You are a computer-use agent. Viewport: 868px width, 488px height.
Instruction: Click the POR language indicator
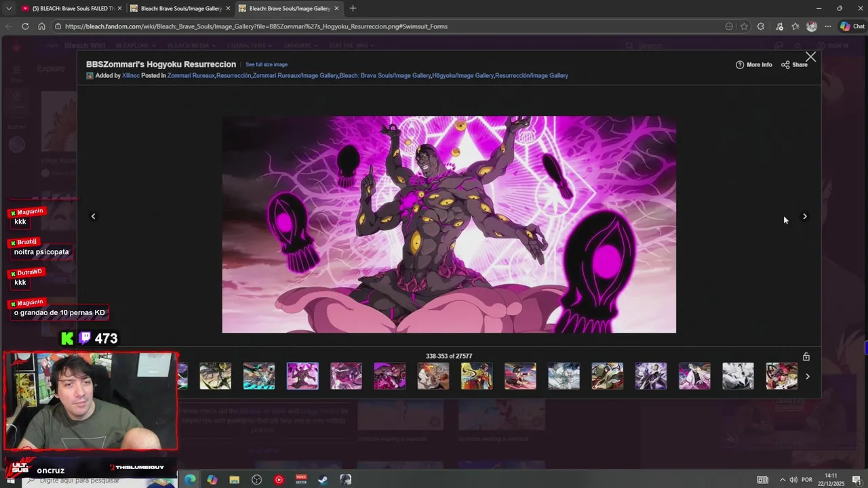pyautogui.click(x=807, y=480)
